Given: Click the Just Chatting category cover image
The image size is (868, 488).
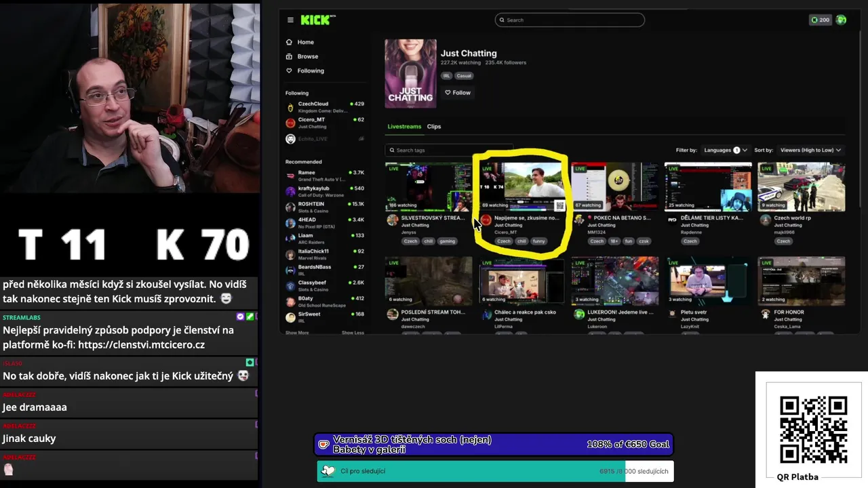Looking at the screenshot, I should click(410, 73).
